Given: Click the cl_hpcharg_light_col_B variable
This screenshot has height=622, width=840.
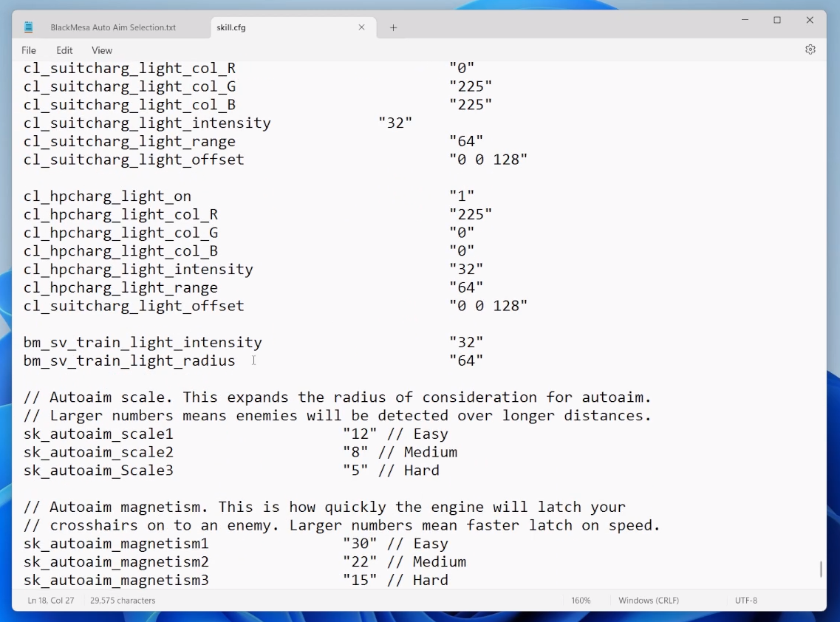Looking at the screenshot, I should pos(120,251).
